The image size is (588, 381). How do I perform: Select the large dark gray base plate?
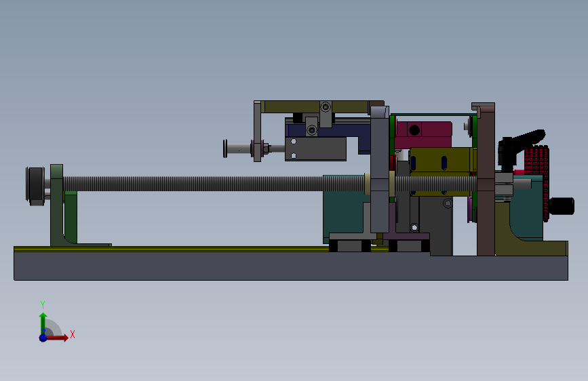pos(291,266)
